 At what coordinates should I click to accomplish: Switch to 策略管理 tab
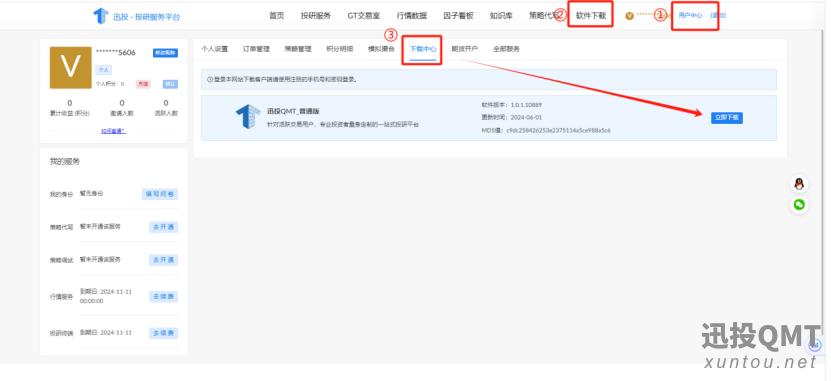coord(298,49)
